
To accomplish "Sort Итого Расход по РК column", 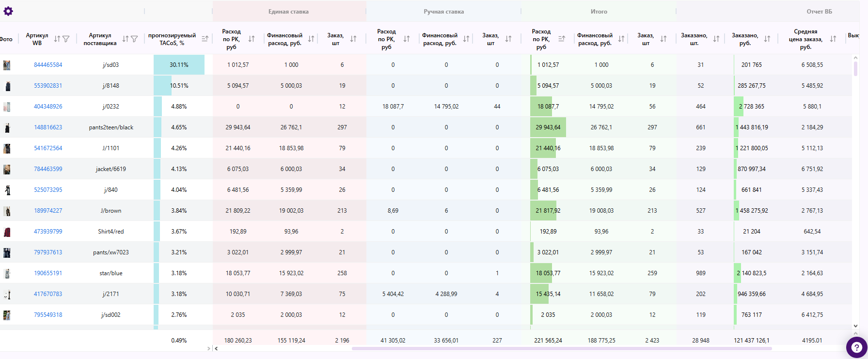I will click(562, 39).
